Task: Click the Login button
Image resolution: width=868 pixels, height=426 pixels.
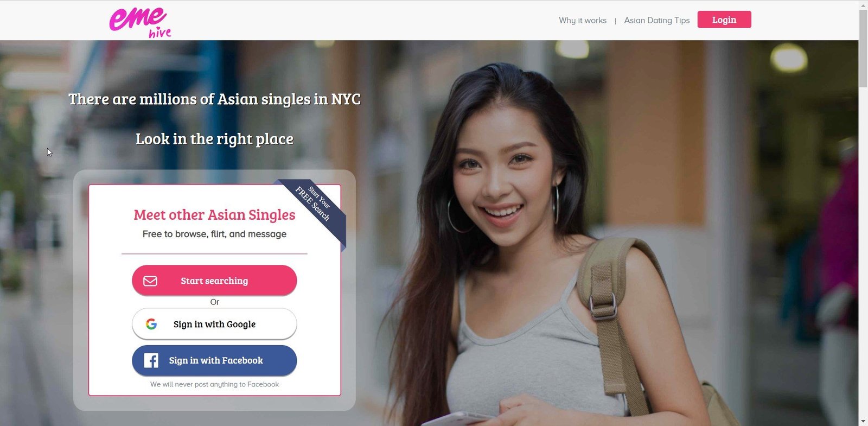Action: coord(724,20)
